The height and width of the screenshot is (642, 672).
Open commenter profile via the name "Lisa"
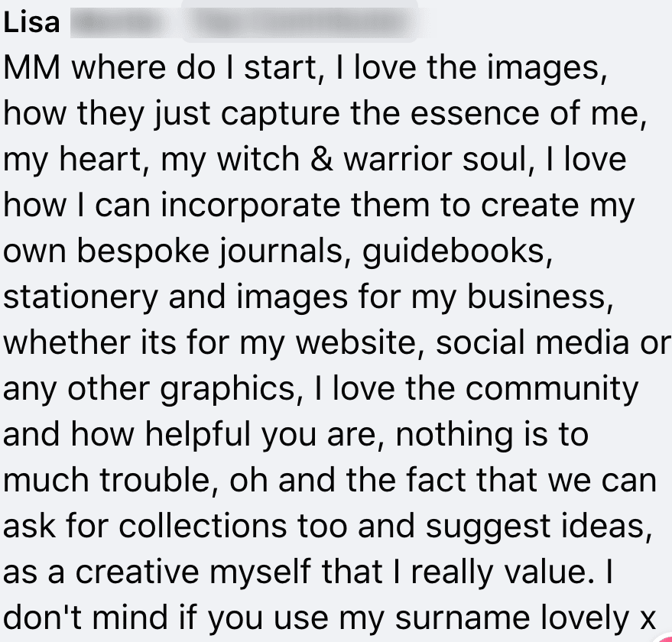tap(31, 23)
